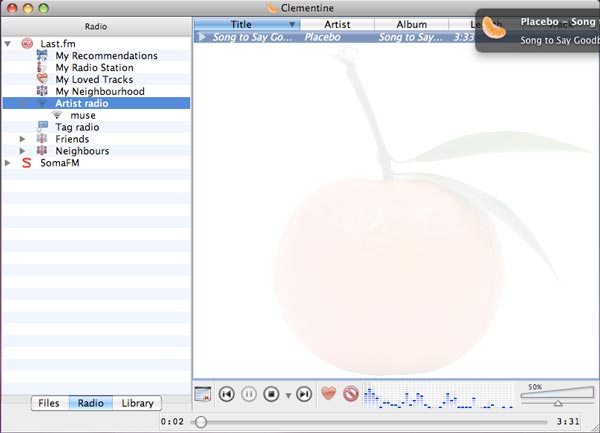
Task: Click the volume slider handle
Action: click(x=558, y=403)
